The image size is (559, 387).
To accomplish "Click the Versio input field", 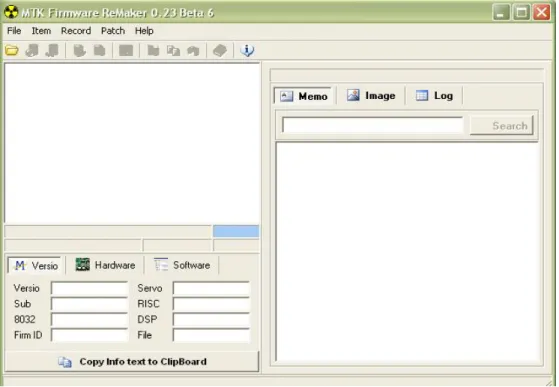I will point(89,288).
